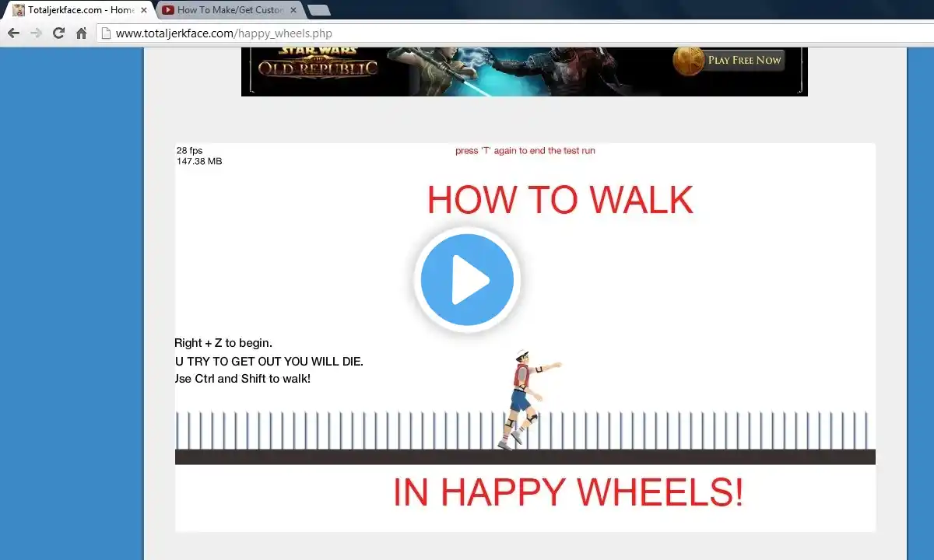Go to the browser home page icon
This screenshot has height=560, width=934.
point(81,33)
